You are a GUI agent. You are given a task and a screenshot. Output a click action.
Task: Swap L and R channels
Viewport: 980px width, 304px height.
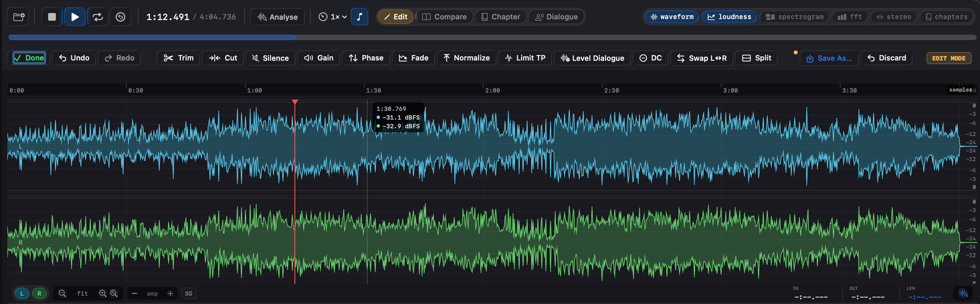pos(701,58)
